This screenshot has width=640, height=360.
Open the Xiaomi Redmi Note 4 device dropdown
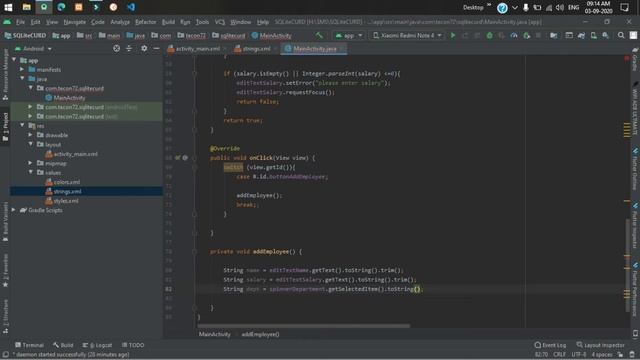[407, 36]
